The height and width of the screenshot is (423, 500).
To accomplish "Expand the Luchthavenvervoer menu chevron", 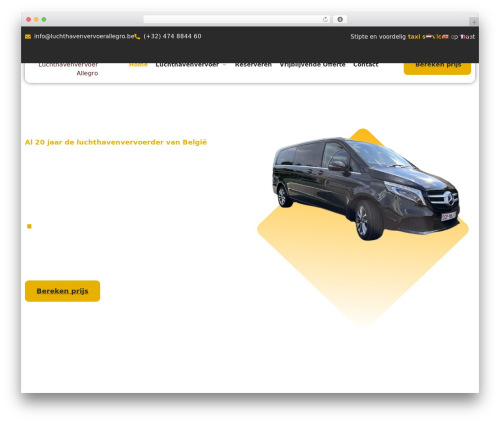I will pos(224,65).
